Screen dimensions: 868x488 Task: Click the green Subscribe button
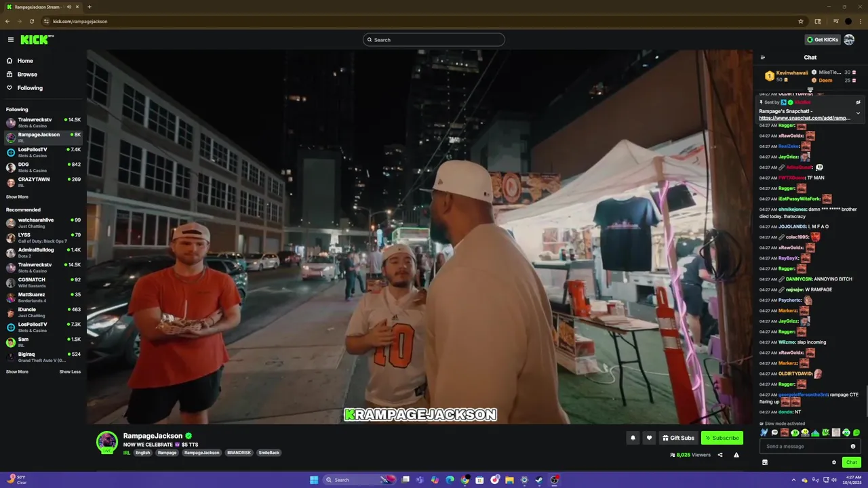722,438
